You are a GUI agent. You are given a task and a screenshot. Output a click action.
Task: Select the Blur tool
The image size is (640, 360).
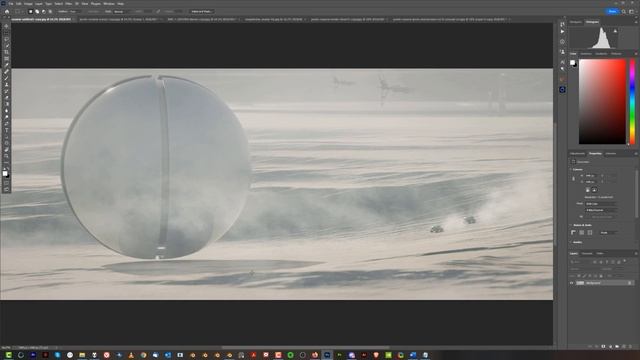[6, 111]
